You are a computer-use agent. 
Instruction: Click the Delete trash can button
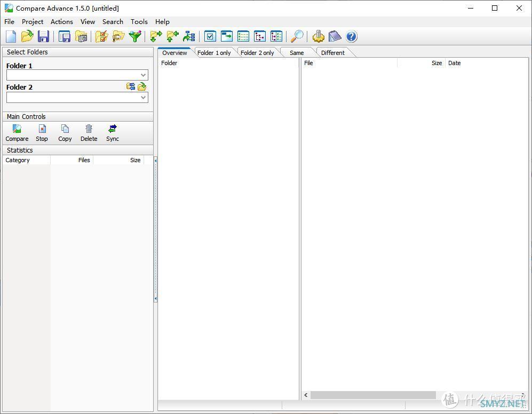(x=89, y=133)
